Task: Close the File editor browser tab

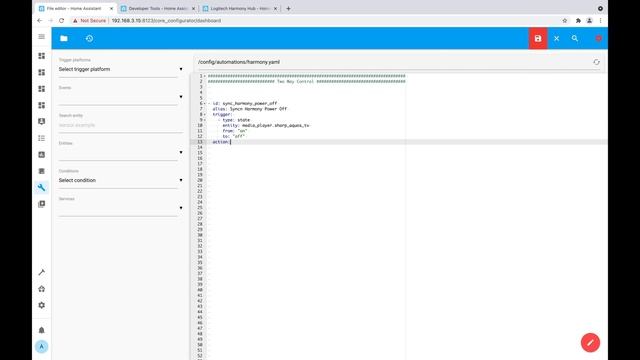Action: pos(111,9)
